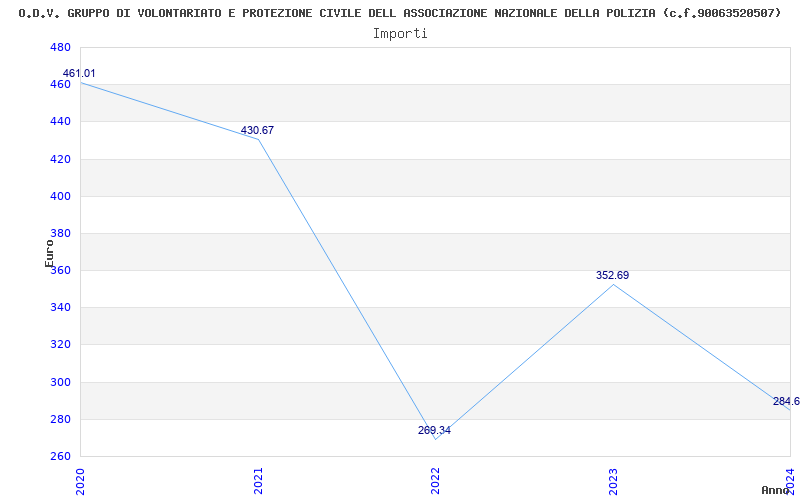Select the 300 y-axis tick label

click(x=60, y=383)
